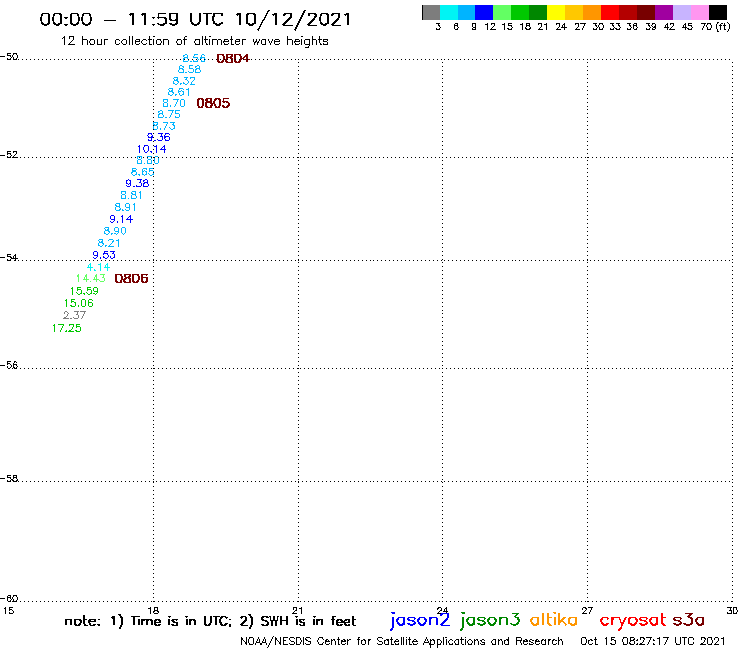Select the 8.61 wave height value
This screenshot has width=740, height=650.
(179, 92)
